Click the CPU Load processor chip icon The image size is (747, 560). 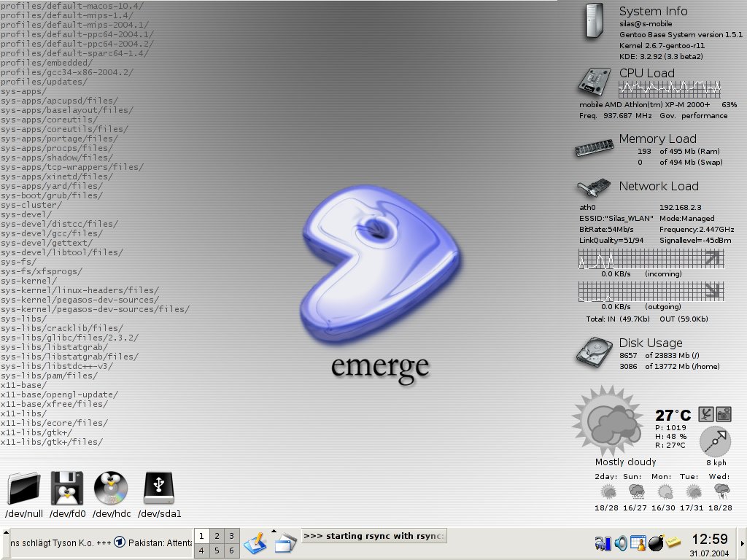point(594,82)
